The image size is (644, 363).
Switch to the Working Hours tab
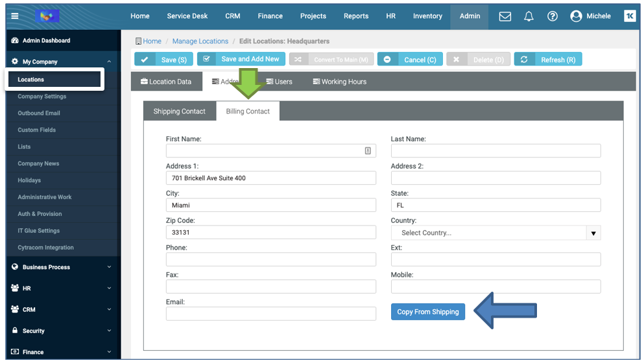(339, 82)
